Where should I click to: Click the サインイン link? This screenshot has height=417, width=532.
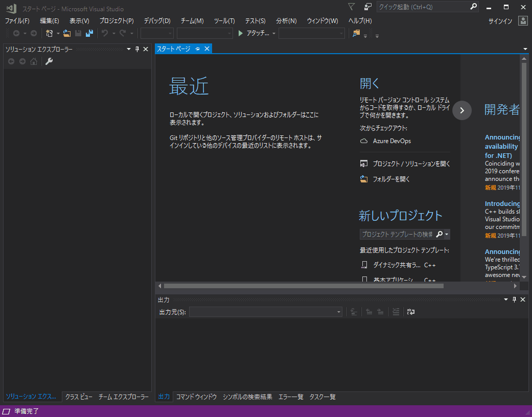pyautogui.click(x=500, y=21)
